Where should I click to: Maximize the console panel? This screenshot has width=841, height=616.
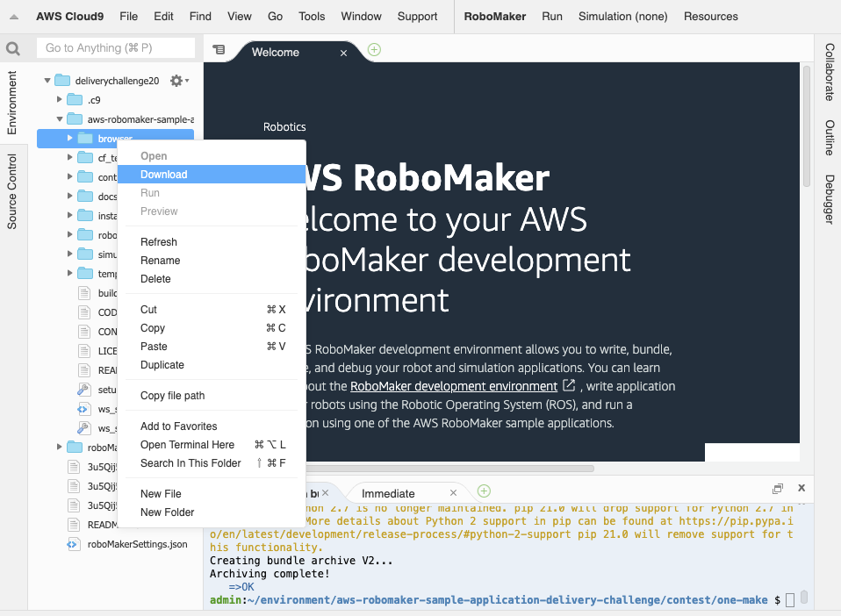point(778,488)
